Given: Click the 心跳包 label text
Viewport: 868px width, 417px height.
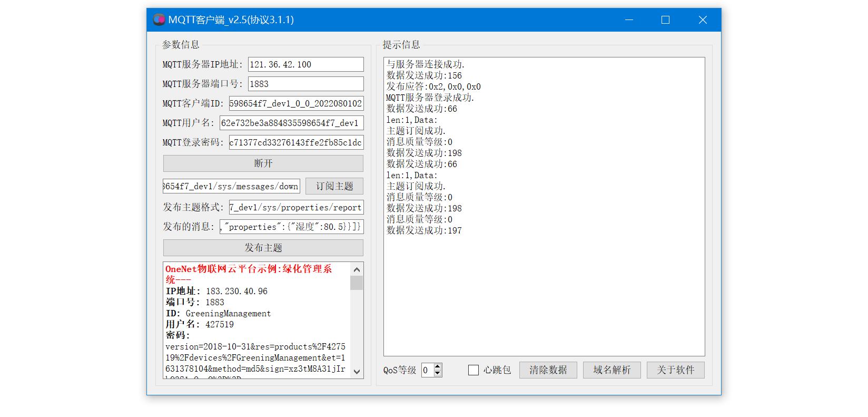Looking at the screenshot, I should click(497, 370).
